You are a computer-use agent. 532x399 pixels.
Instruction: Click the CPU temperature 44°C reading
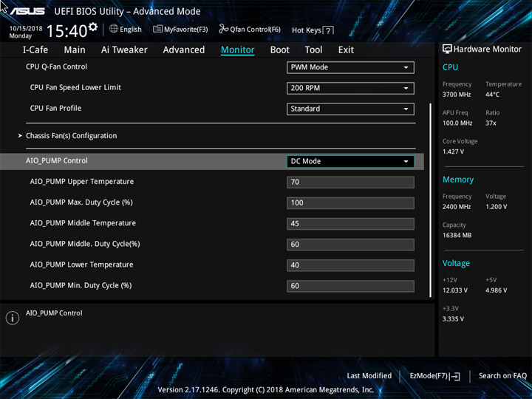pyautogui.click(x=492, y=95)
